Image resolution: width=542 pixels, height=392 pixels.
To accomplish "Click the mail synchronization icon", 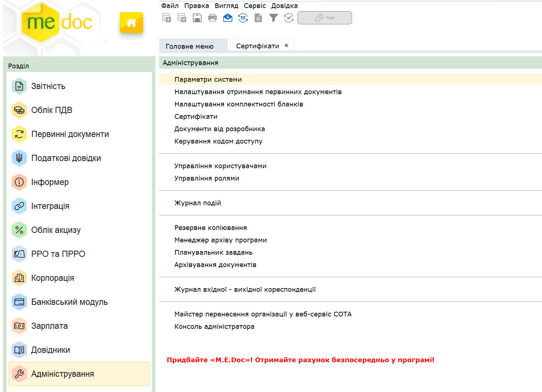I will pyautogui.click(x=243, y=18).
